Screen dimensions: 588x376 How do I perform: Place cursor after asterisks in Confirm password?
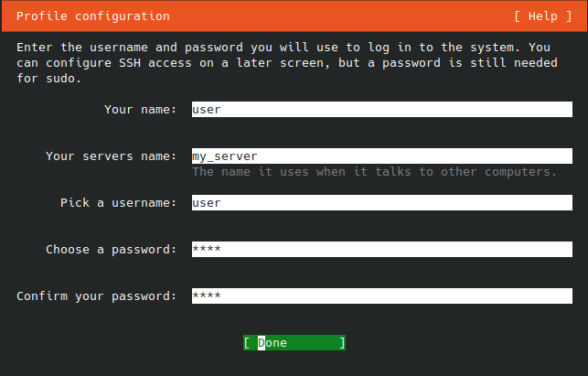(222, 295)
